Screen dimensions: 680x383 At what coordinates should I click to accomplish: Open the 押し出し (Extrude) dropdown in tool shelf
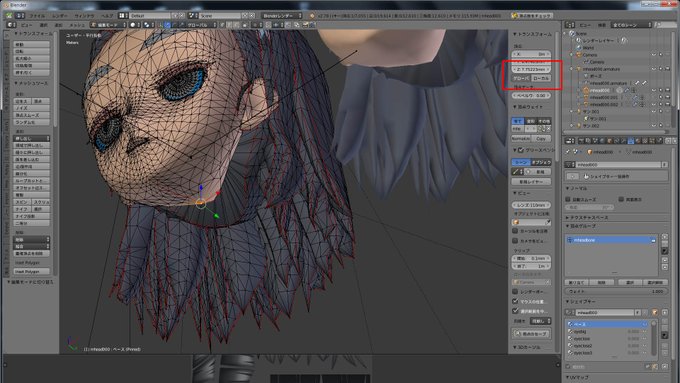[31, 138]
